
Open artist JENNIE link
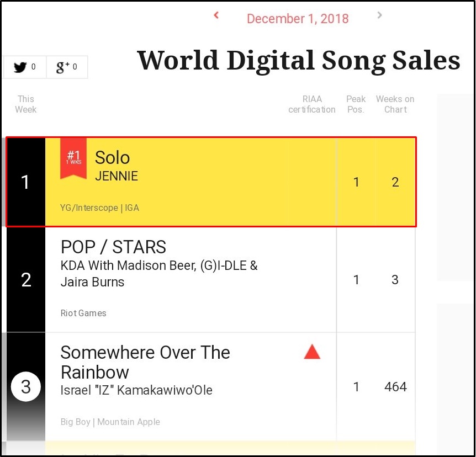(x=117, y=177)
